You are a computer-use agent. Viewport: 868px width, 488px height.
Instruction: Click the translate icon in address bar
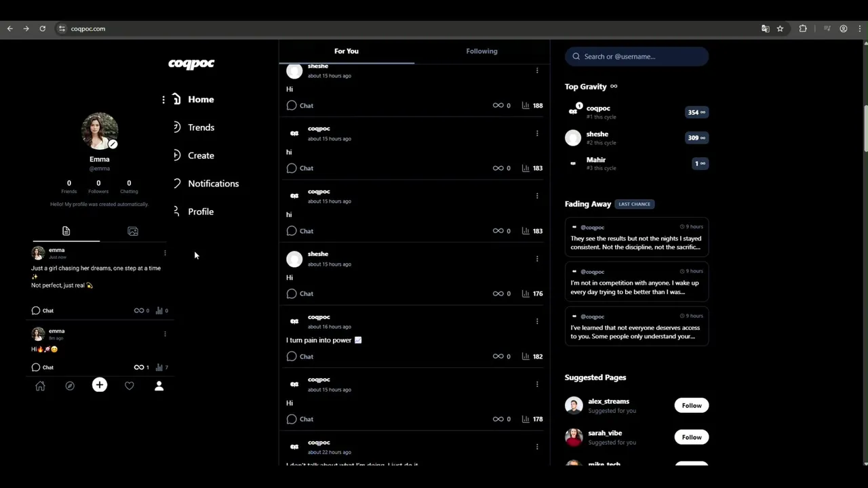point(765,28)
